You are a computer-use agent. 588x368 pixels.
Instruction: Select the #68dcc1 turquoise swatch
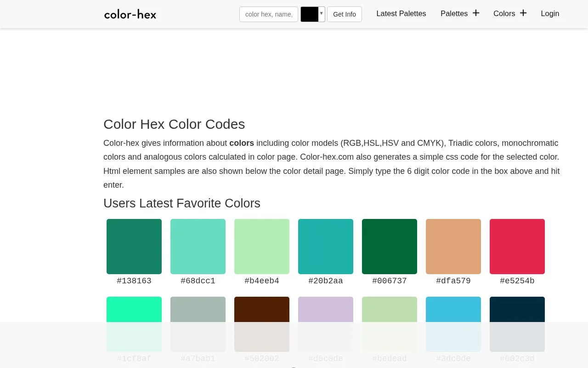(x=198, y=247)
